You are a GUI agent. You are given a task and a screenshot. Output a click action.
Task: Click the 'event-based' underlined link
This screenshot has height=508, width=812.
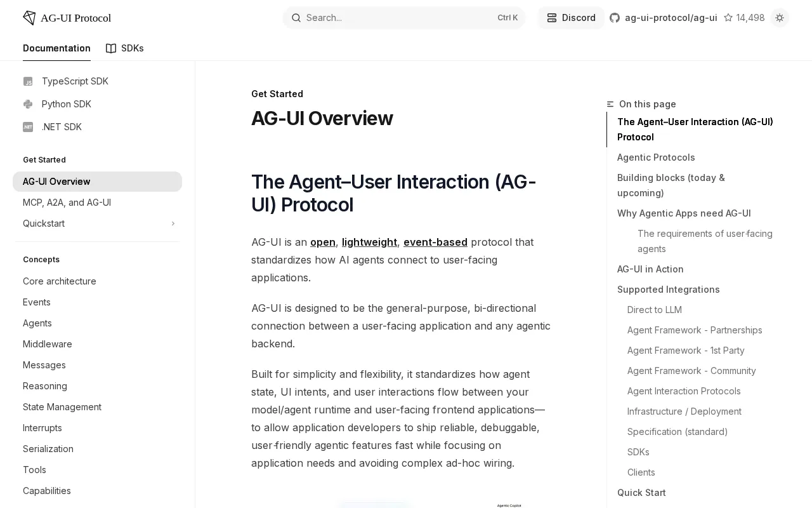click(x=435, y=242)
